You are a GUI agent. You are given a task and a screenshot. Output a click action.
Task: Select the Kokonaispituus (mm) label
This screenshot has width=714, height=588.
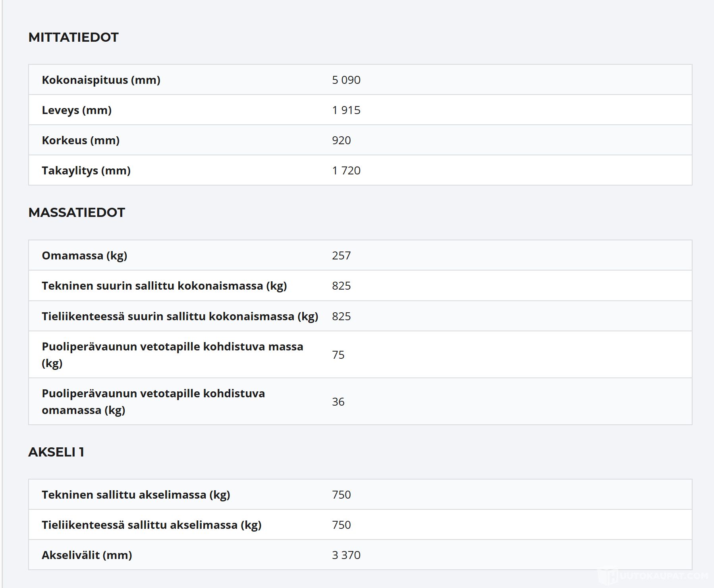(x=101, y=80)
